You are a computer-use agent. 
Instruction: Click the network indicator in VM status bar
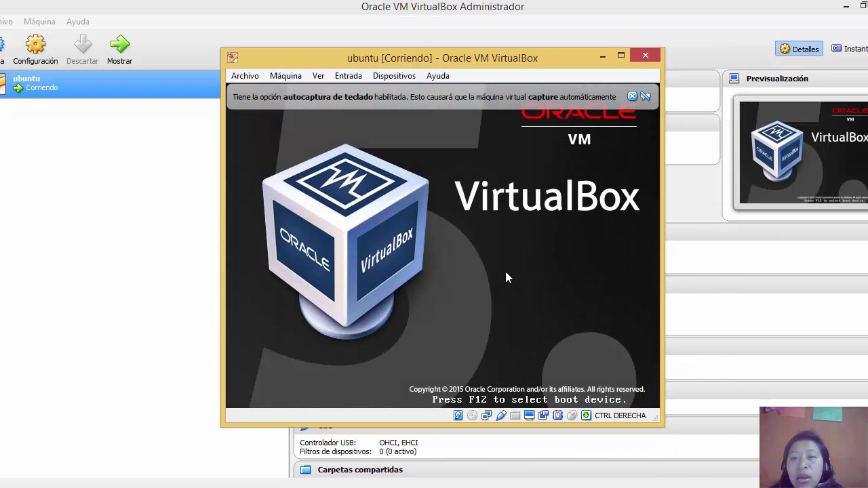click(x=486, y=415)
